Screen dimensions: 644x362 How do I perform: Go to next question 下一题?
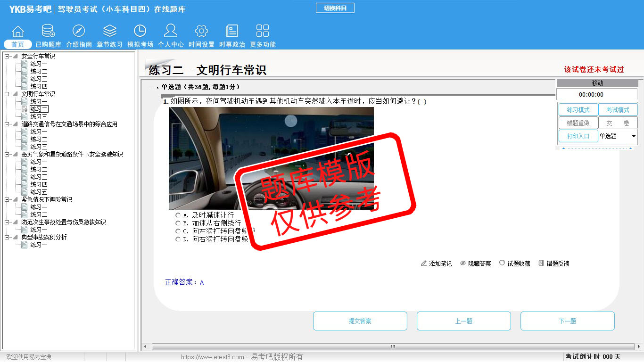tap(568, 321)
